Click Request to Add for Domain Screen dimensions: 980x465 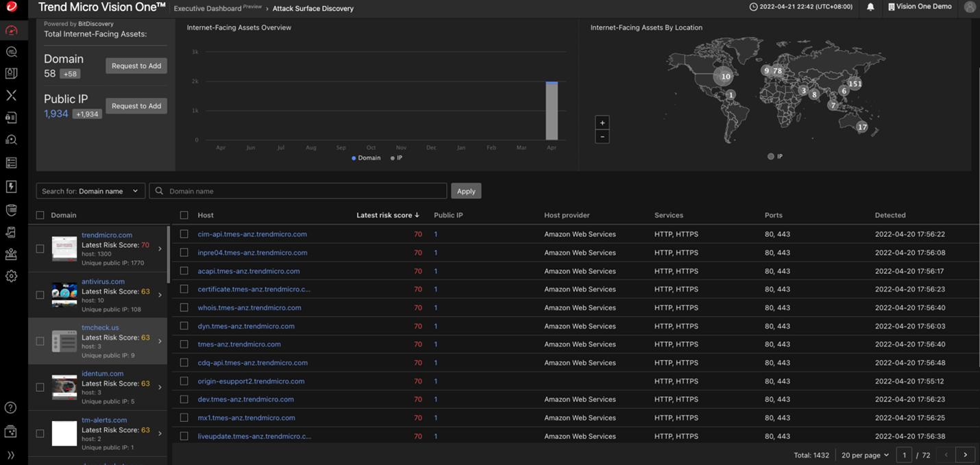(136, 66)
